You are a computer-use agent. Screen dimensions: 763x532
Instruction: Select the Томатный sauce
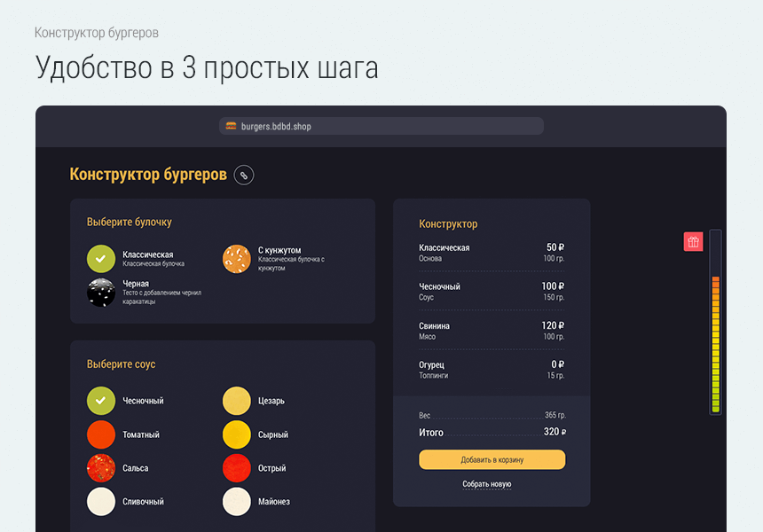[x=100, y=434]
